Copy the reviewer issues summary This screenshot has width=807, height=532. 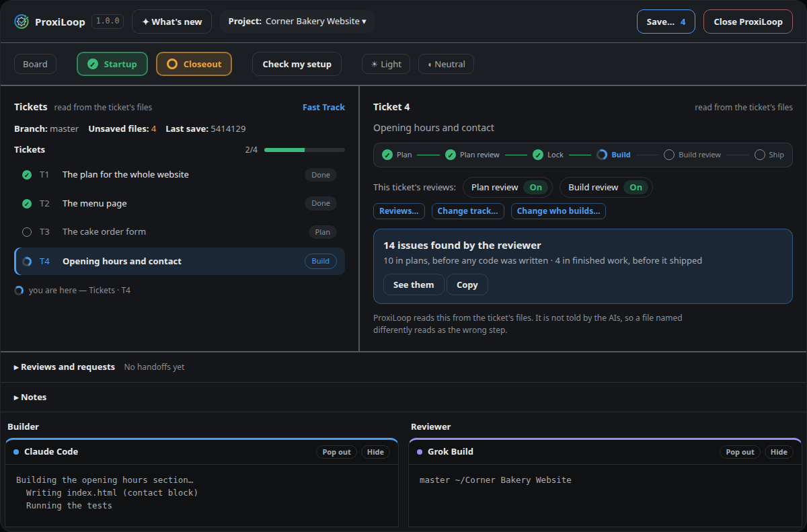467,285
